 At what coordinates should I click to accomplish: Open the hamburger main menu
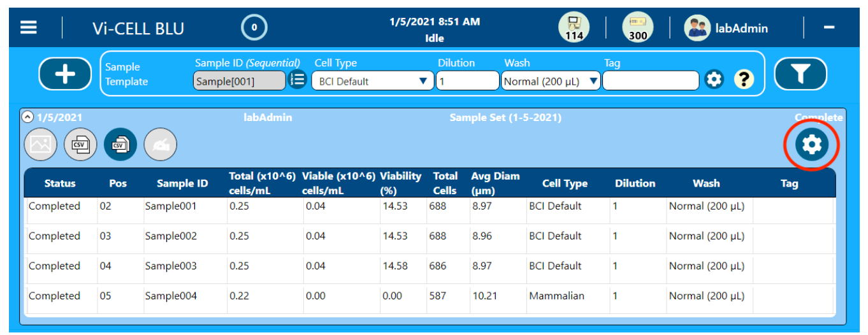tap(28, 28)
